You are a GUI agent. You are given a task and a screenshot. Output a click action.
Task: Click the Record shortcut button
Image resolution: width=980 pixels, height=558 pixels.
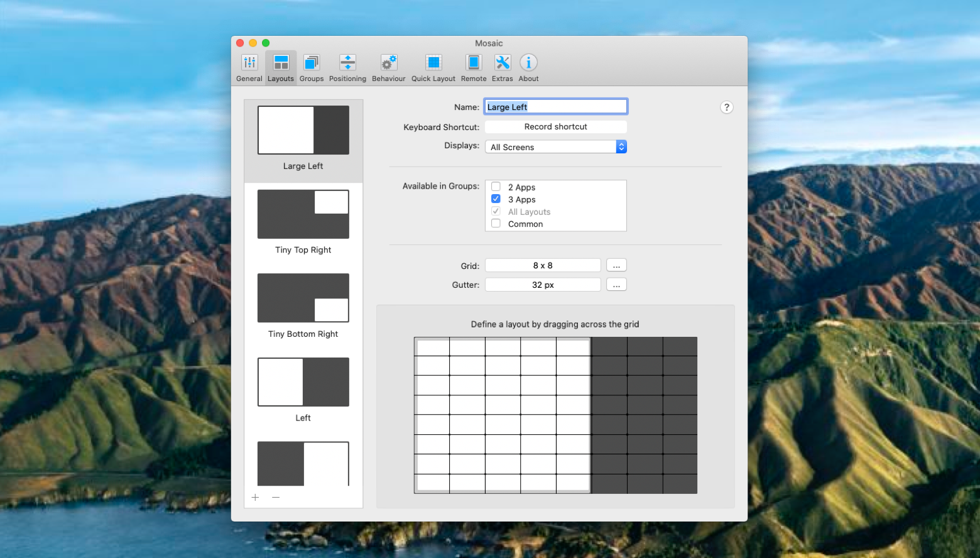555,126
